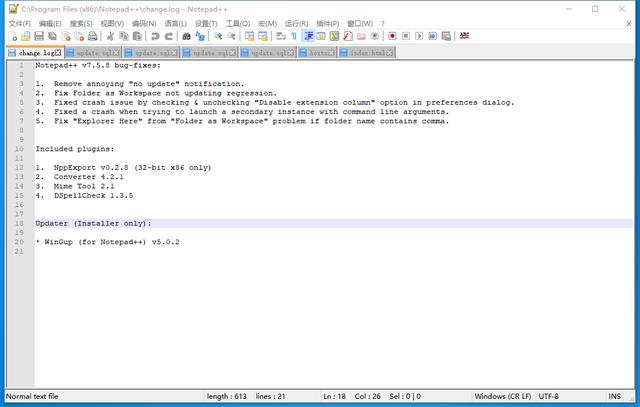
Task: Click 'Normal text file' in status bar
Action: tap(32, 396)
